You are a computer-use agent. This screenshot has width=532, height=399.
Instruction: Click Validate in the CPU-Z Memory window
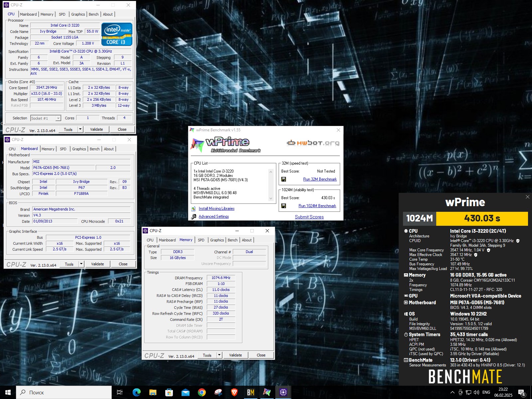[x=235, y=355]
